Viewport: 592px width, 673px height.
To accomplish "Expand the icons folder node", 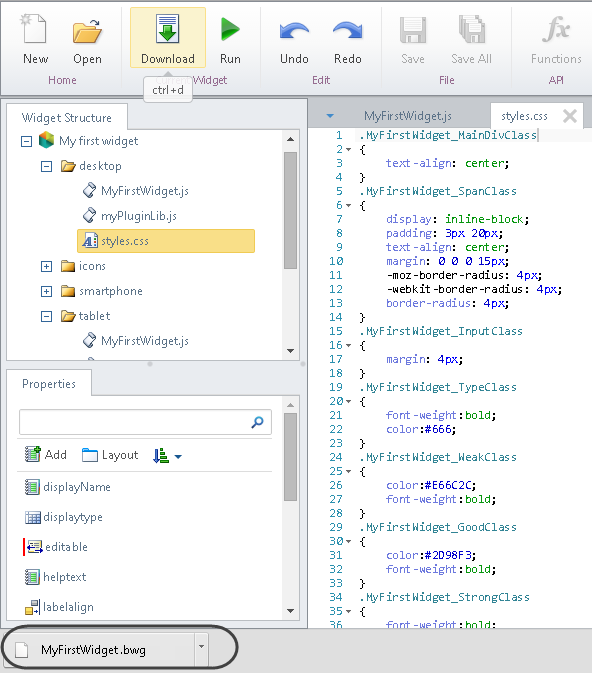I will tap(46, 267).
